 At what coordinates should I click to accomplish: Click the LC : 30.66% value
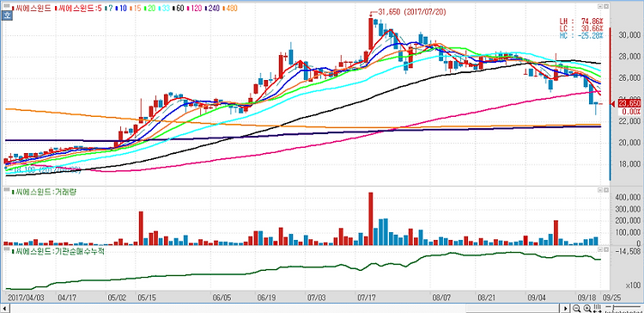point(581,28)
